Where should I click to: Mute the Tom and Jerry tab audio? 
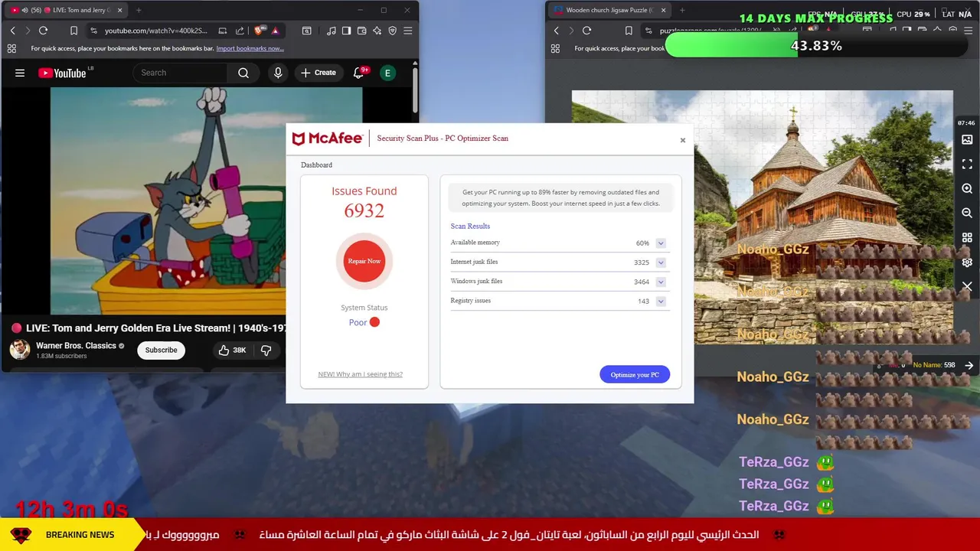(x=24, y=10)
